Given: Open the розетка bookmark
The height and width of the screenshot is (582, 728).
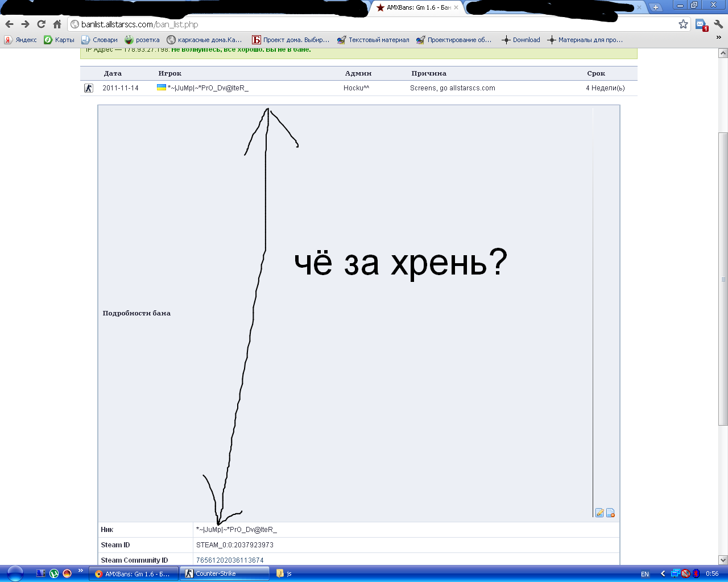Looking at the screenshot, I should (x=142, y=40).
